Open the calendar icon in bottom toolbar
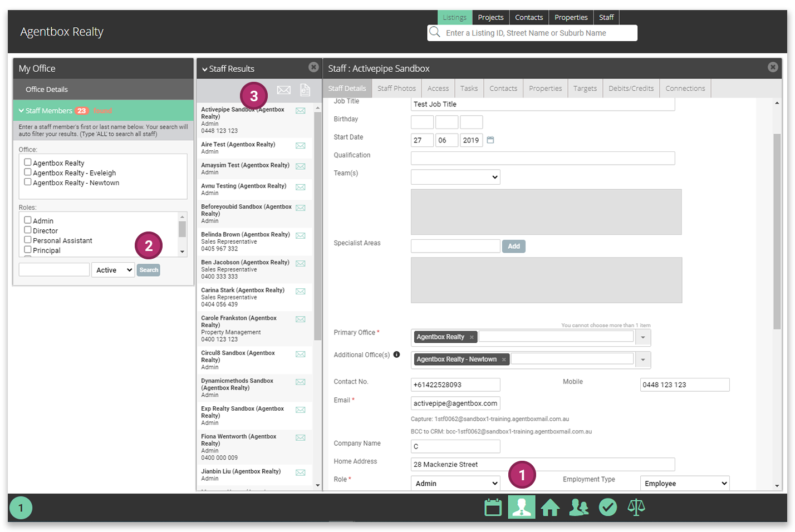The height and width of the screenshot is (532, 795). (493, 508)
